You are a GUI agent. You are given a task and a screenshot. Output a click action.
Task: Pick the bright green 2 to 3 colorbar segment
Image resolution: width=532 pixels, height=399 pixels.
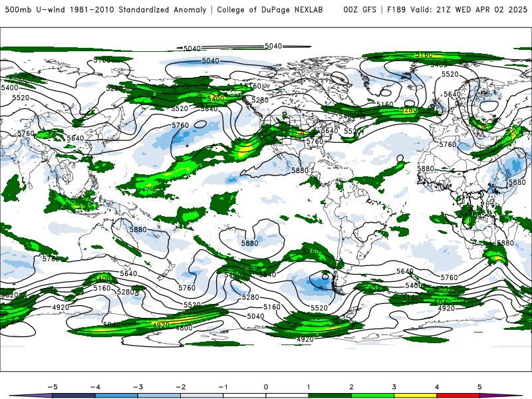point(373,396)
